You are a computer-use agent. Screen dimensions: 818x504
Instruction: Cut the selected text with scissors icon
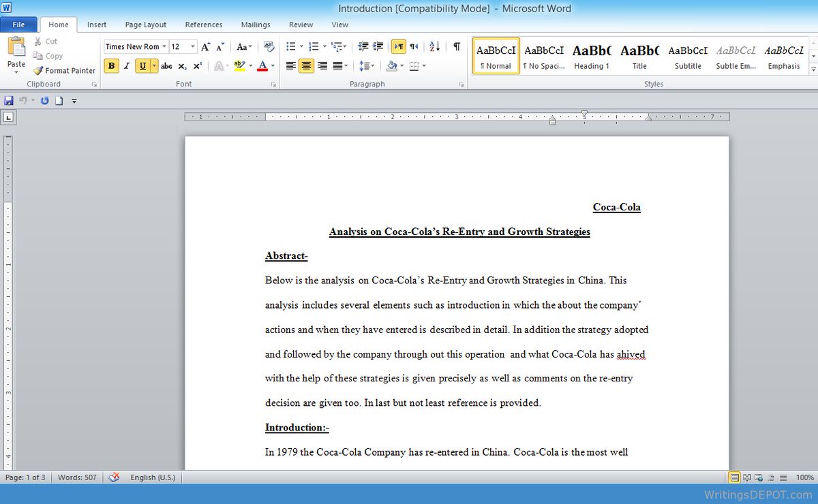pyautogui.click(x=46, y=42)
